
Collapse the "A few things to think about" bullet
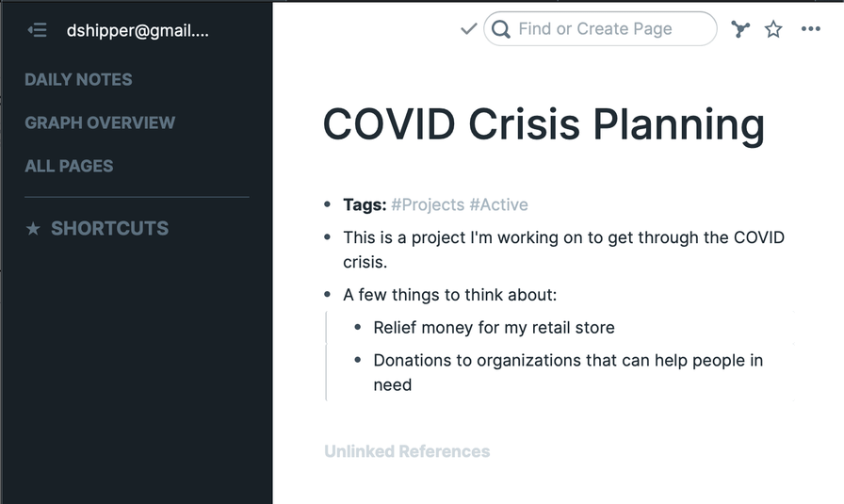click(327, 295)
